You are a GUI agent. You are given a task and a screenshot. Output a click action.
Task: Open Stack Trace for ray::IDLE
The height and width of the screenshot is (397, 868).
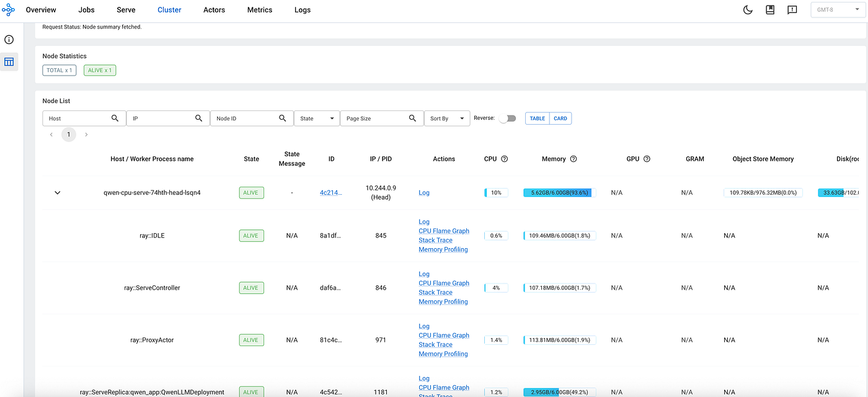click(x=435, y=240)
